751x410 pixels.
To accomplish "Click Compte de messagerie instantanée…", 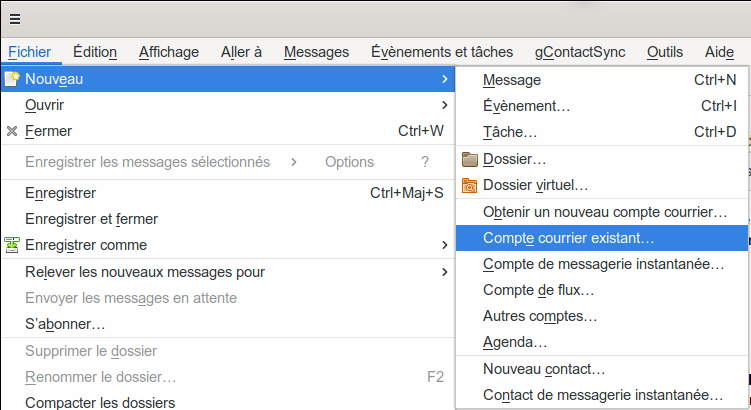I will coord(603,264).
